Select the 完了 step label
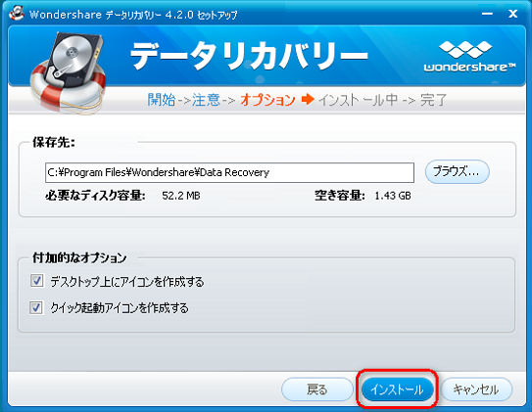 point(433,100)
